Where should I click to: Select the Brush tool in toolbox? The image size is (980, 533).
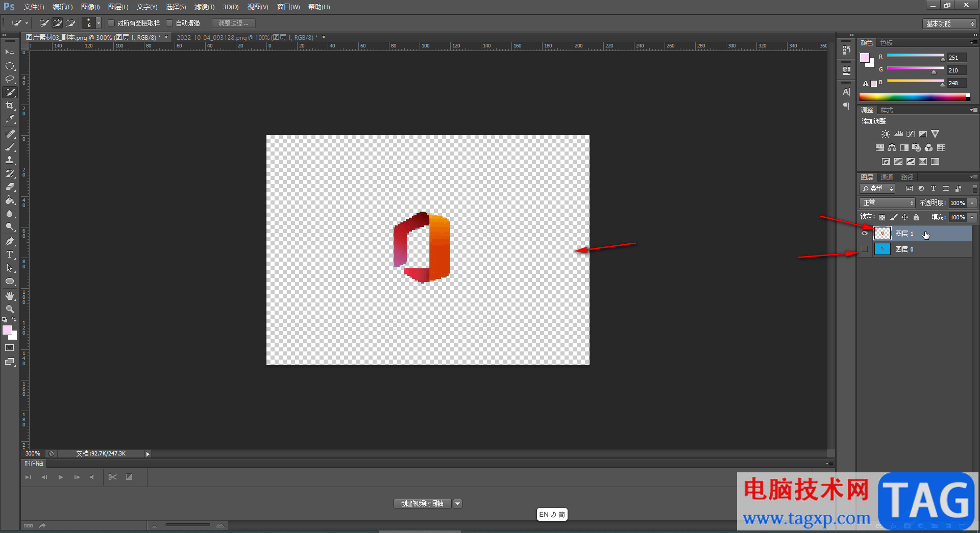click(10, 147)
